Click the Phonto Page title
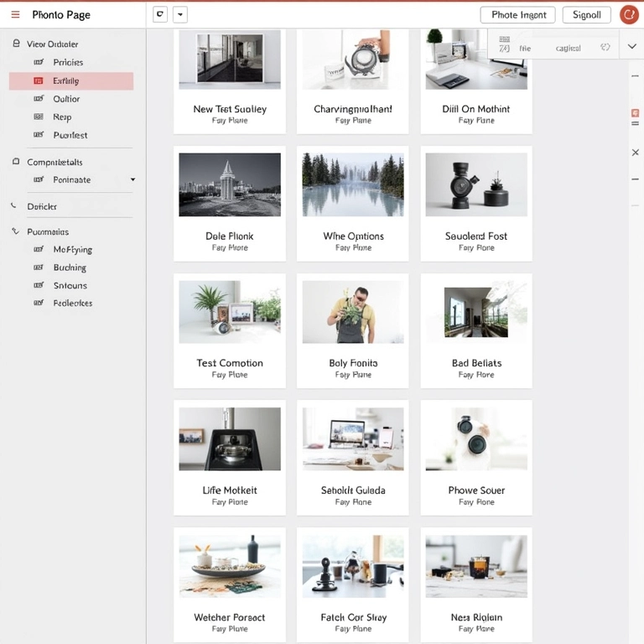This screenshot has height=644, width=644. tap(61, 15)
